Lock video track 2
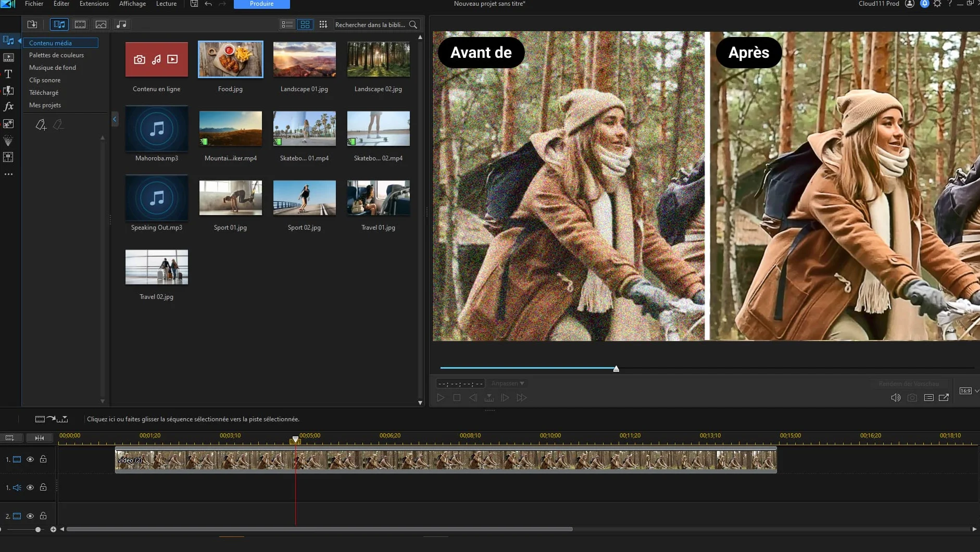The image size is (980, 552). tap(43, 516)
